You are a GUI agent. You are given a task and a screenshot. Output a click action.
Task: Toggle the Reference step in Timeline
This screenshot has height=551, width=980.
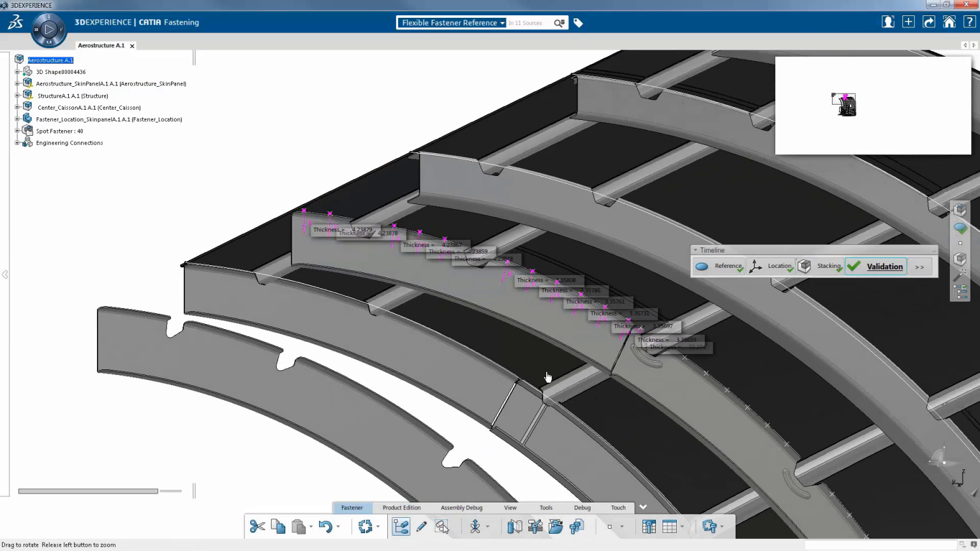[719, 267]
